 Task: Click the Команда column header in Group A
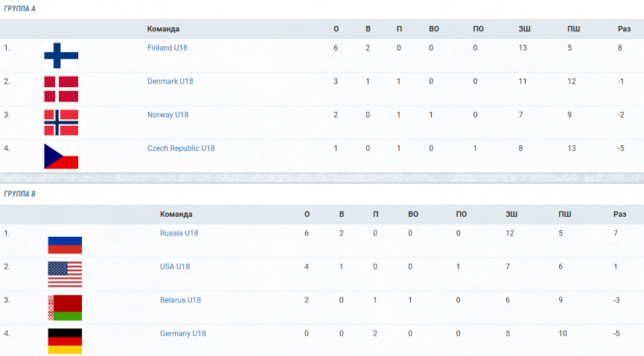[x=163, y=29]
